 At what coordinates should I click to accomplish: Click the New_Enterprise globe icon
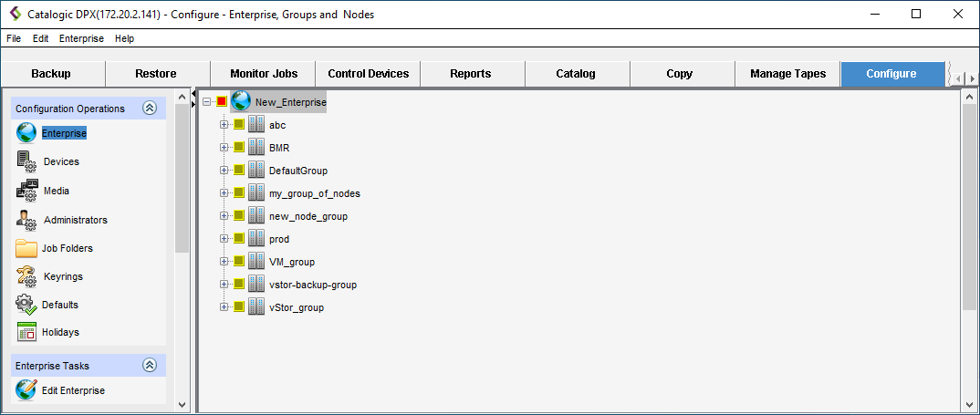point(241,102)
